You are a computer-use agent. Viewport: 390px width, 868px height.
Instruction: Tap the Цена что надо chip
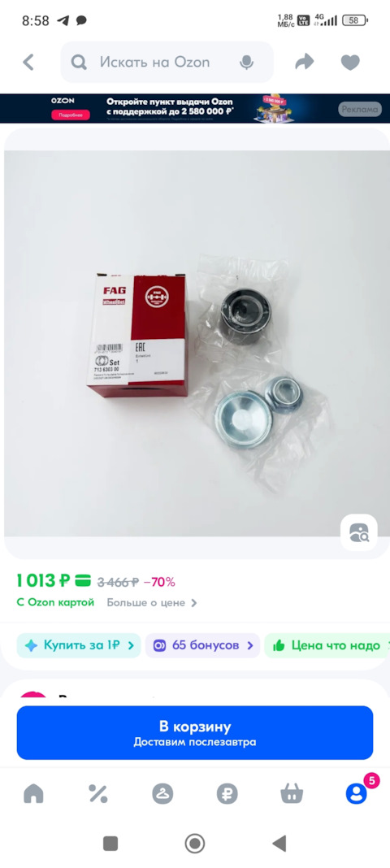[327, 645]
